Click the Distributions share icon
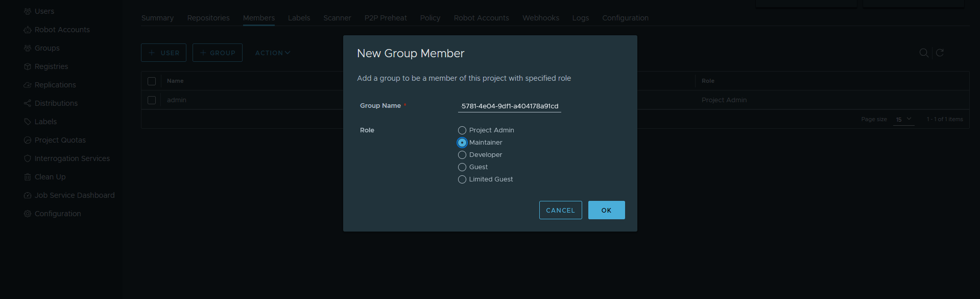This screenshot has width=980, height=299. pos(28,103)
